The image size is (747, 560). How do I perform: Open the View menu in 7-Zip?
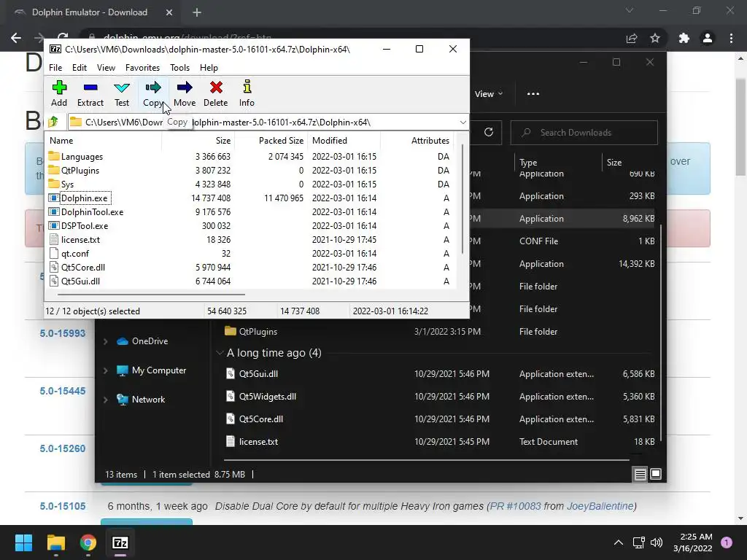[x=106, y=68]
